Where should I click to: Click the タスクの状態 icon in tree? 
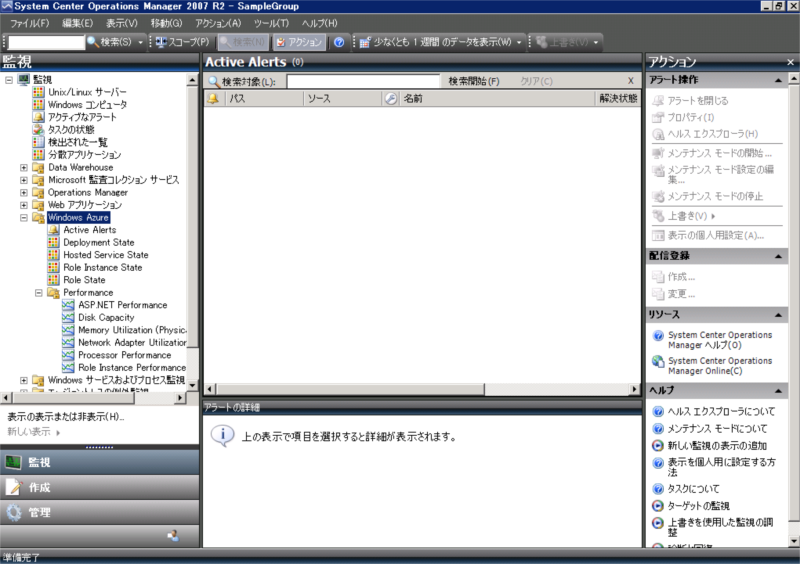[x=38, y=130]
